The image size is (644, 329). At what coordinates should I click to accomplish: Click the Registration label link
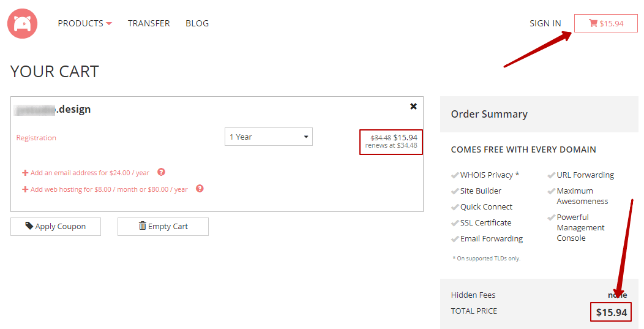pos(36,138)
